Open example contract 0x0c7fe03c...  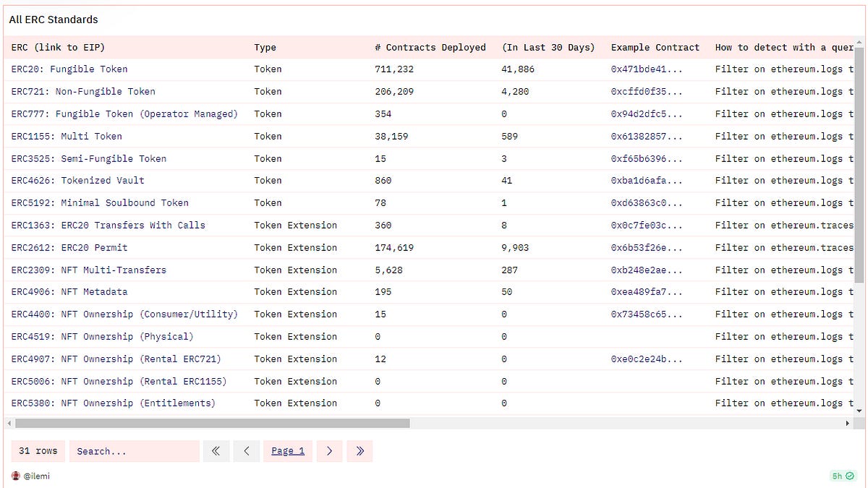(x=647, y=226)
